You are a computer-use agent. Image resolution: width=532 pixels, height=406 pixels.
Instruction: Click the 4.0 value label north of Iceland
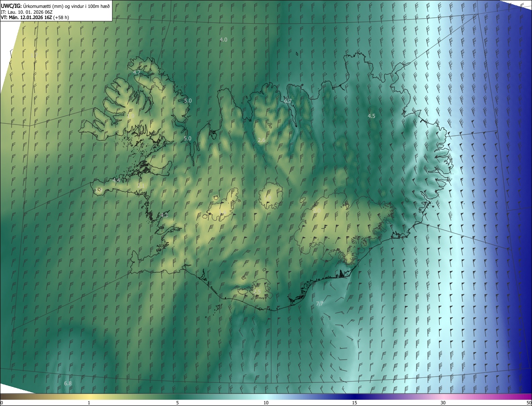(223, 39)
